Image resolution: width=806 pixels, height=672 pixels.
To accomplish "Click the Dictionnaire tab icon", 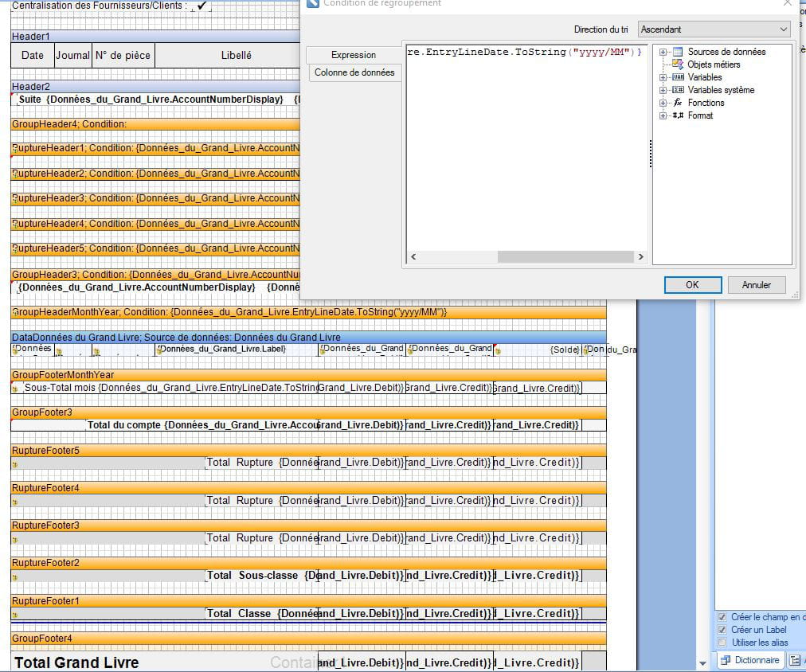I will (x=726, y=660).
